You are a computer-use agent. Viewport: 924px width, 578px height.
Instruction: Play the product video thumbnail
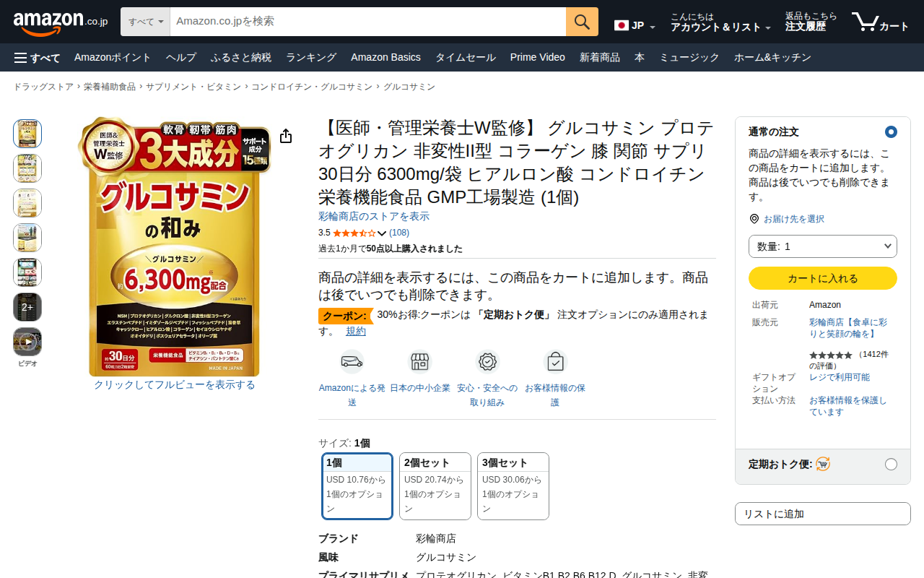(27, 342)
